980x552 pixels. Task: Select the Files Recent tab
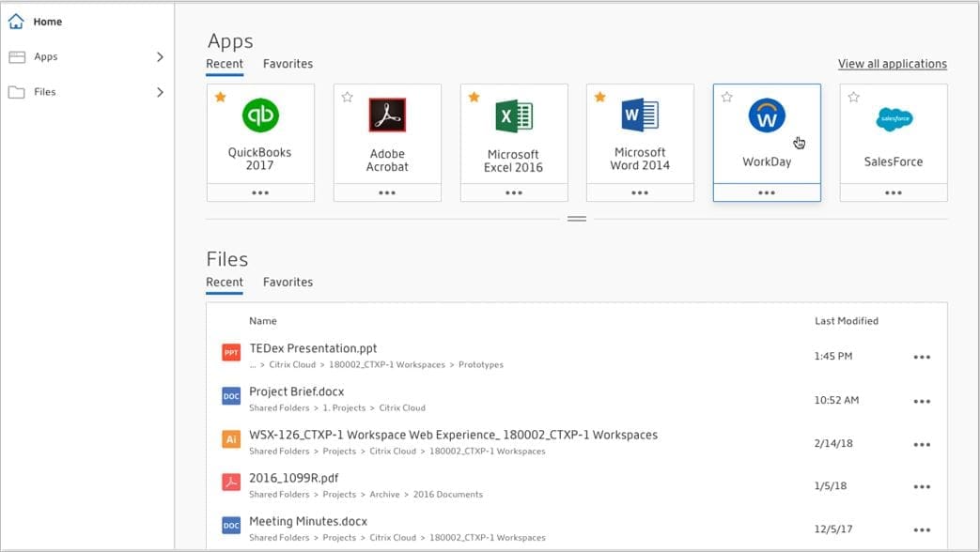click(225, 283)
